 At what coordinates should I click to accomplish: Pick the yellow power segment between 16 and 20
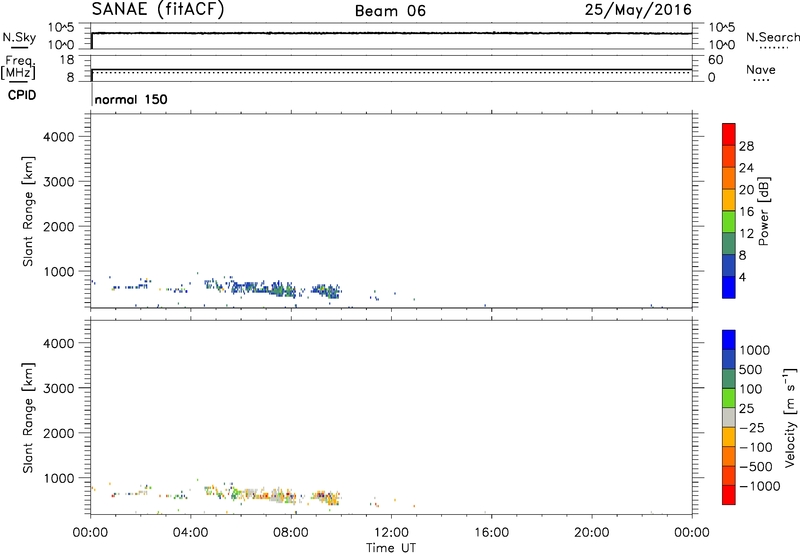point(729,200)
